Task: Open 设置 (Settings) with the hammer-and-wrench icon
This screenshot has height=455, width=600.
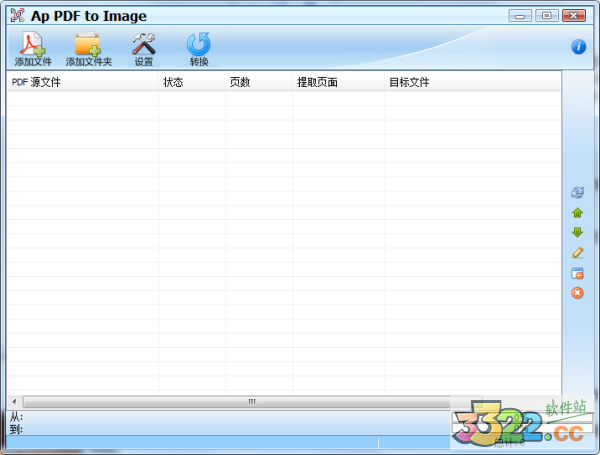Action: click(143, 49)
